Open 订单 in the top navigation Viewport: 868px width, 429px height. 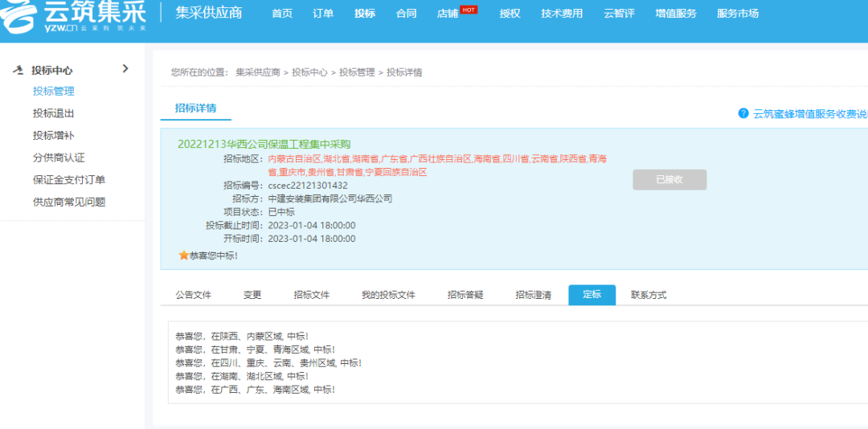[x=323, y=14]
